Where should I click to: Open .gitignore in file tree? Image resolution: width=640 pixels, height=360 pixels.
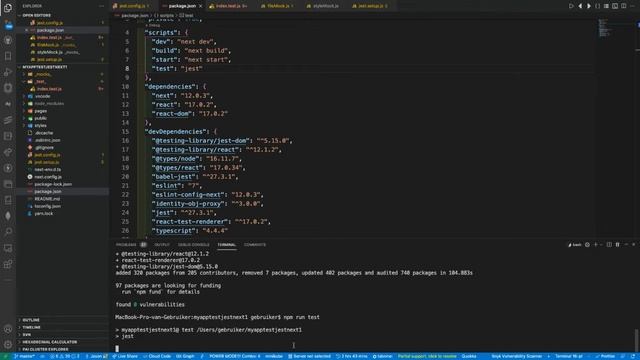pyautogui.click(x=44, y=147)
